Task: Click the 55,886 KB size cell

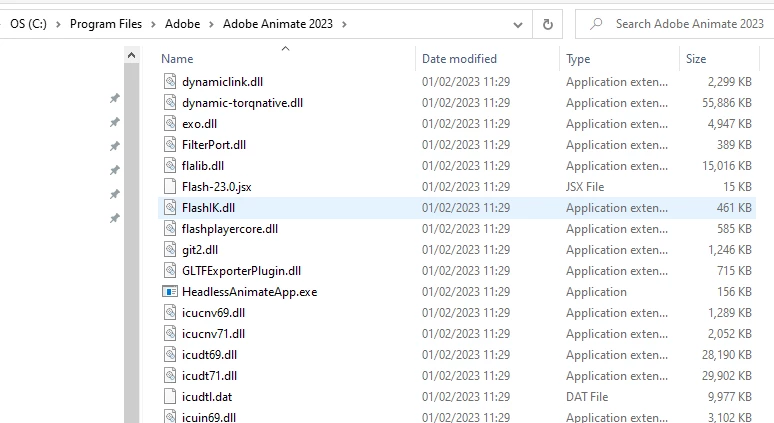Action: pyautogui.click(x=727, y=103)
